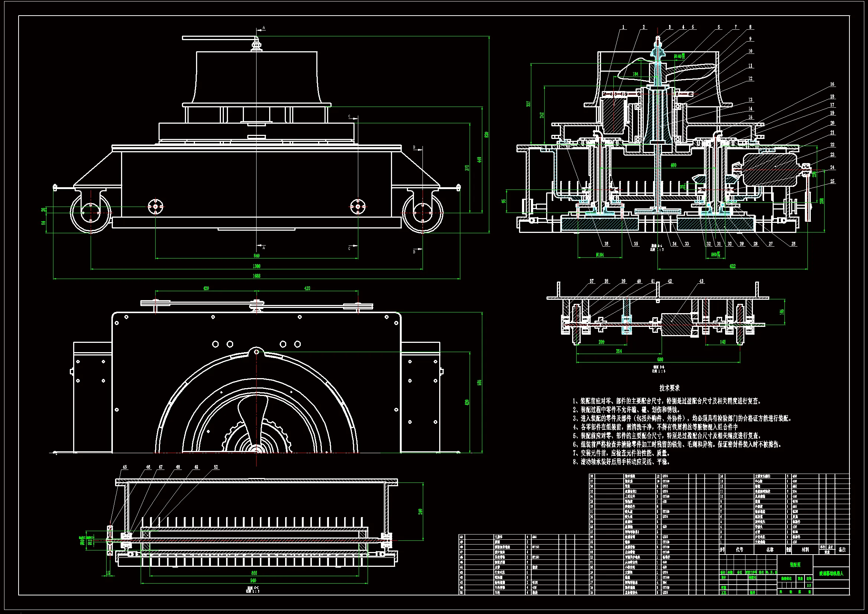Select the 620 overall height dimension

click(487, 134)
